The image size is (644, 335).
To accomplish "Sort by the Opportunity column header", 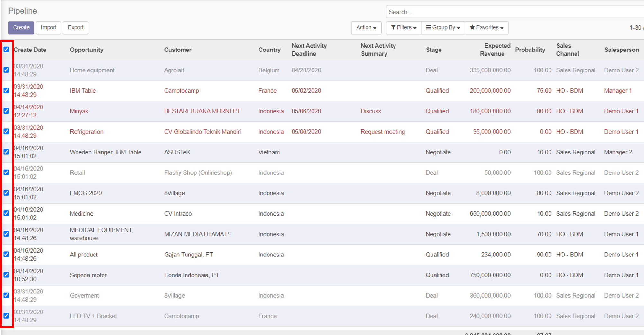I will [86, 50].
